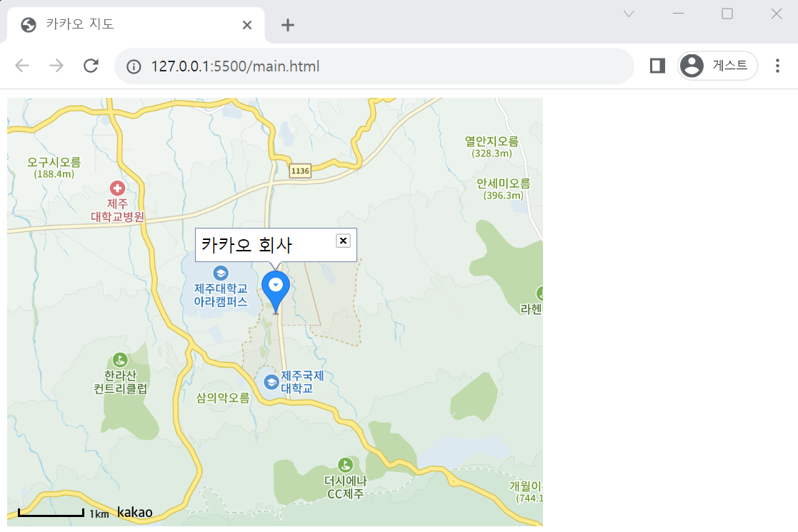Toggle the browser side panel icon
This screenshot has width=798, height=532.
657,66
